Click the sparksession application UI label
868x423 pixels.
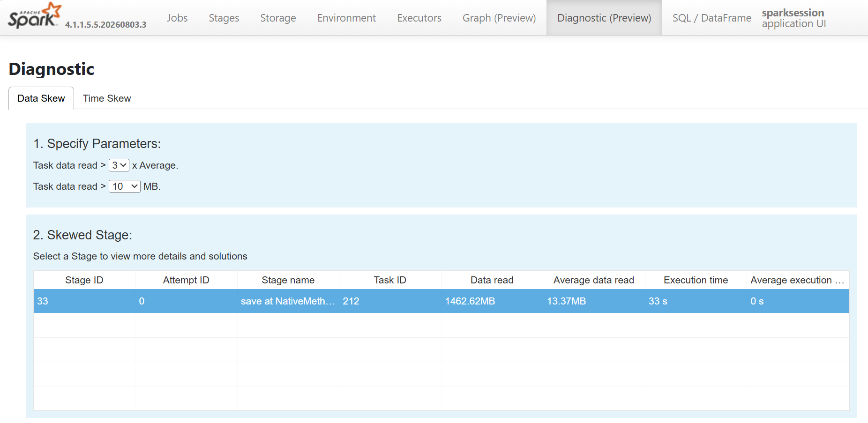click(x=794, y=18)
